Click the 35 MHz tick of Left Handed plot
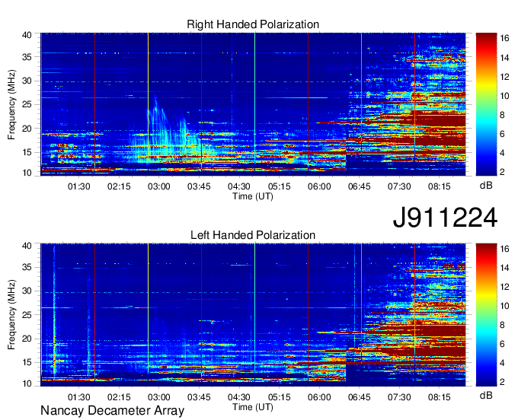The image size is (518, 420). coord(27,267)
